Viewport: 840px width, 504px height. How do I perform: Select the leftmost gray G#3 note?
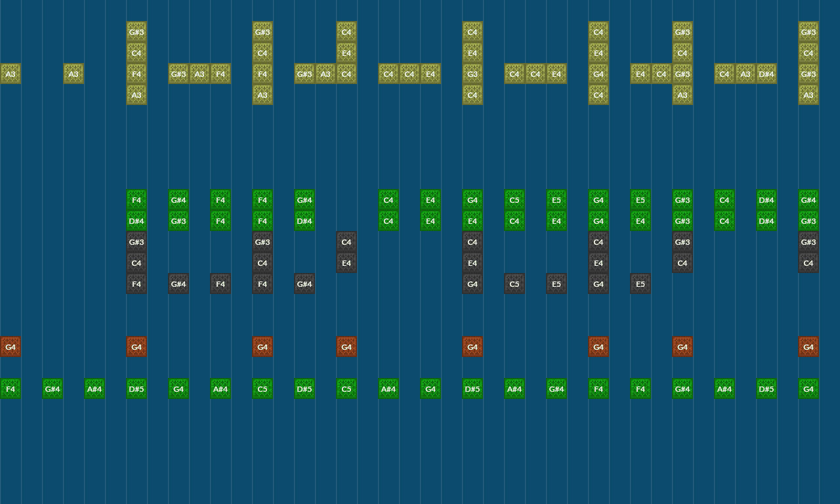(136, 242)
